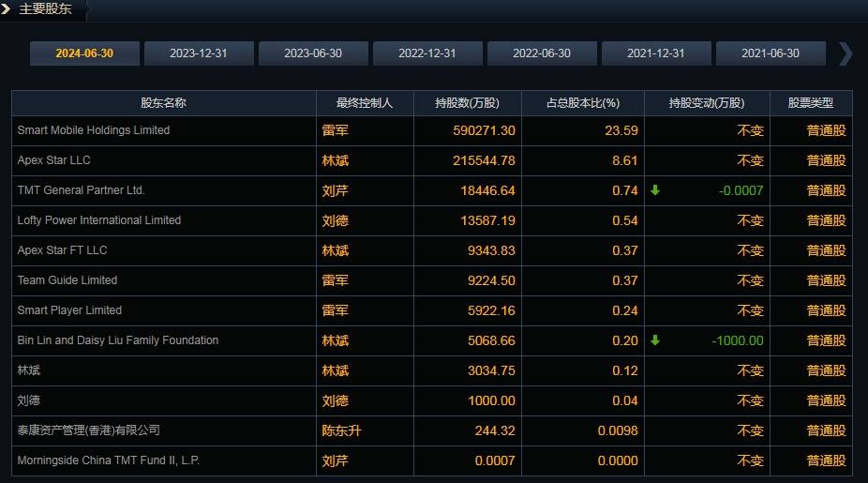Viewport: 868px width, 483px height.
Task: Click 不变 in the Smart Mobile Holdings row
Action: pyautogui.click(x=750, y=130)
